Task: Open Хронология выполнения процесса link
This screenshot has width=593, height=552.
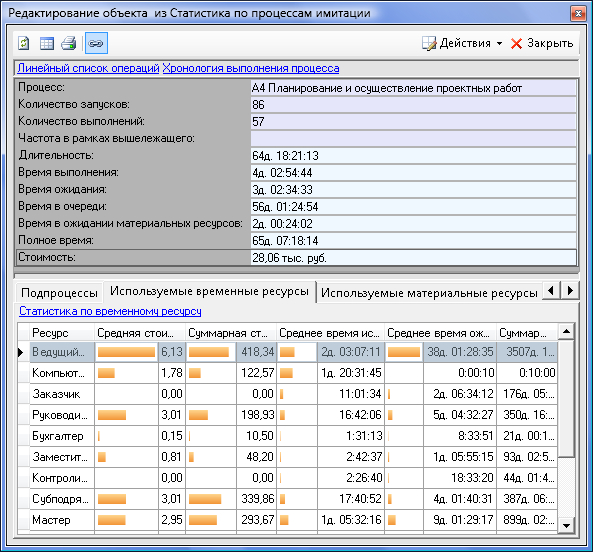Action: (251, 68)
